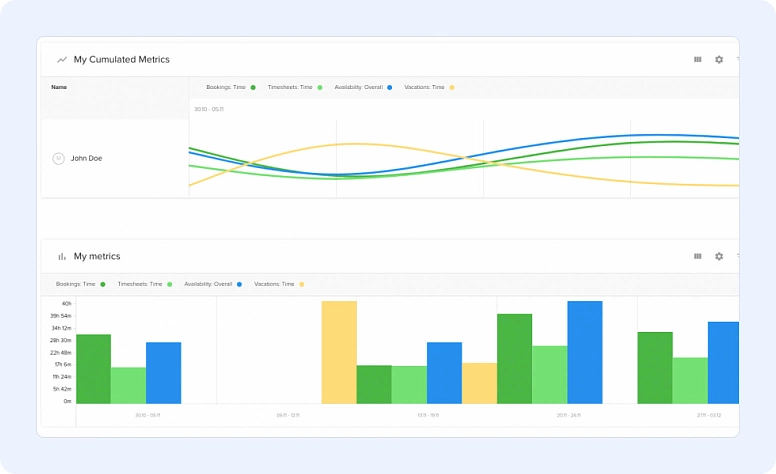The width and height of the screenshot is (776, 474).
Task: Click the 30.10 - 05.11 date label in line chart
Action: [x=209, y=109]
